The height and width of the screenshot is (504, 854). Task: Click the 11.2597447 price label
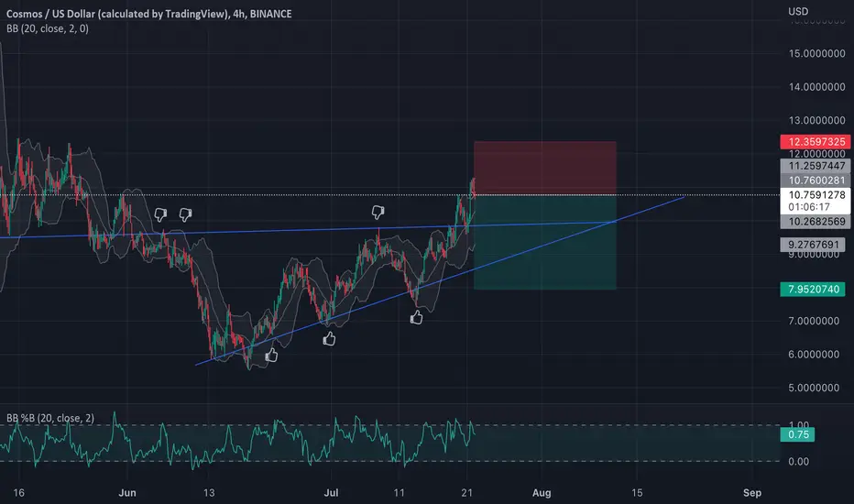(x=815, y=166)
